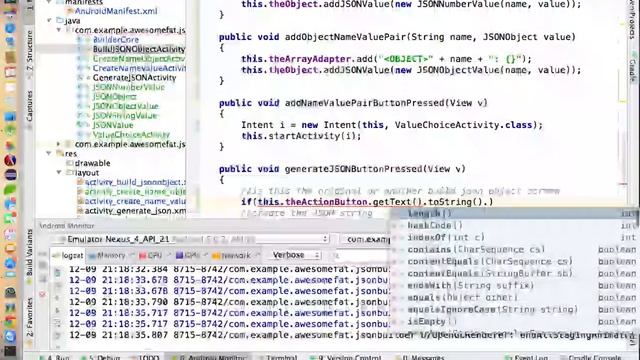Select the ValueChoiceActivity class in tree
This screenshot has height=360, width=640.
pos(131,135)
